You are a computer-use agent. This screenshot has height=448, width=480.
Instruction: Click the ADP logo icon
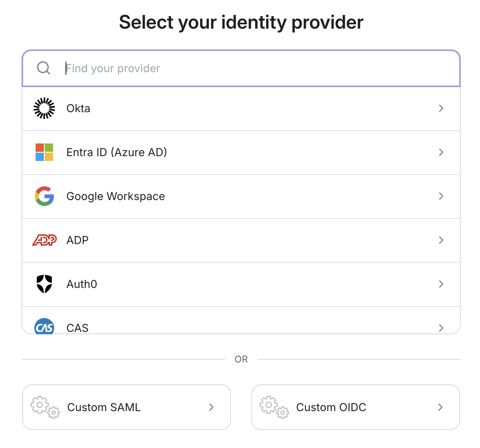(44, 240)
